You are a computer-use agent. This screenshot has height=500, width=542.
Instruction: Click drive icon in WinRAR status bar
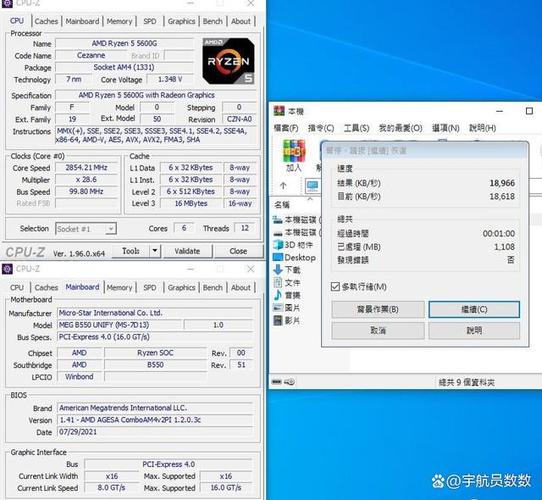[x=277, y=382]
